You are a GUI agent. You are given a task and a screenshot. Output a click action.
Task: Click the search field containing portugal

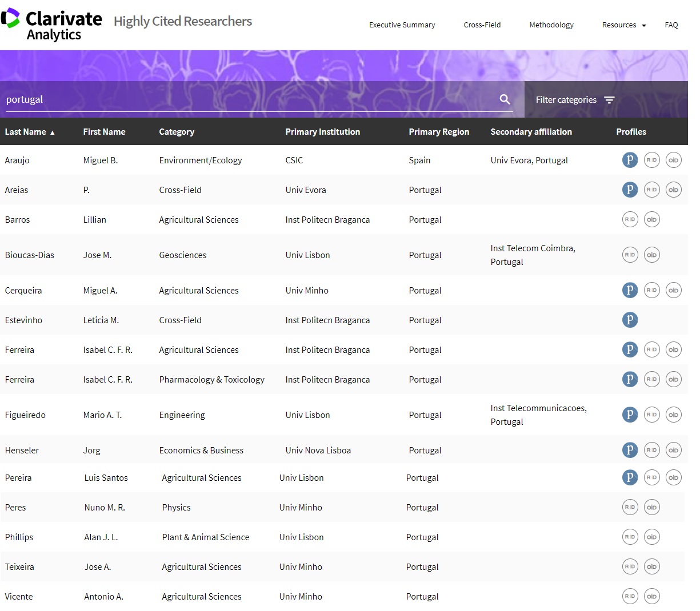246,99
